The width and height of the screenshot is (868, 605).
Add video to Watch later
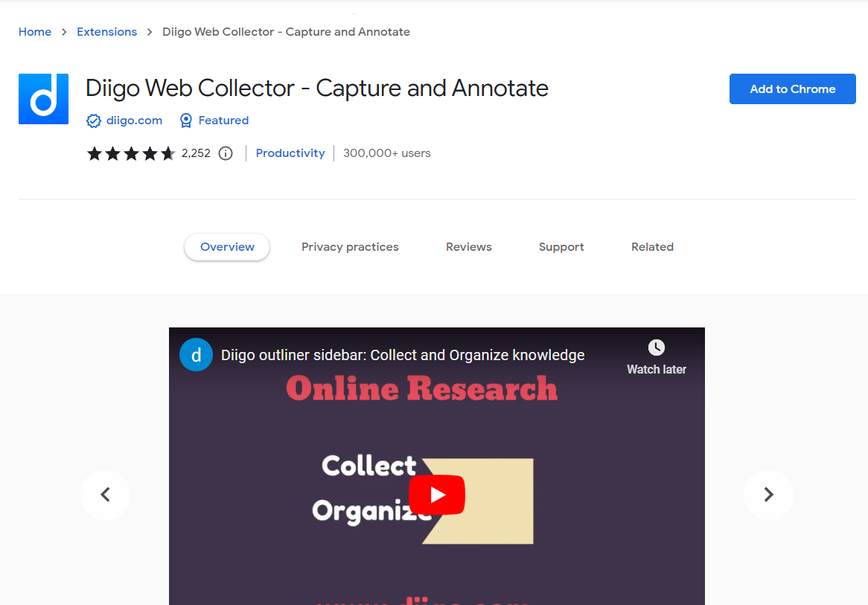[x=656, y=368]
